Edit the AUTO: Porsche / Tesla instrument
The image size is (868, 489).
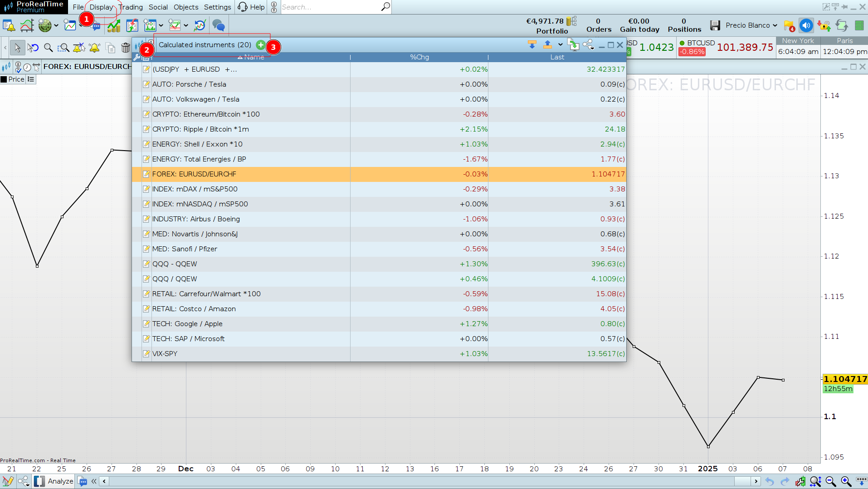coord(146,84)
